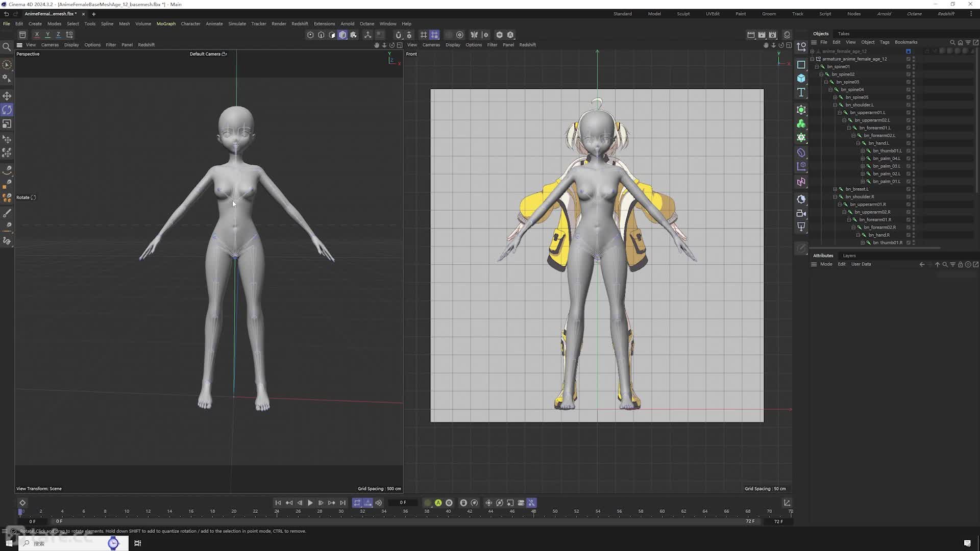Image resolution: width=980 pixels, height=551 pixels.
Task: Toggle loop playback mode in timeline
Action: 357,503
